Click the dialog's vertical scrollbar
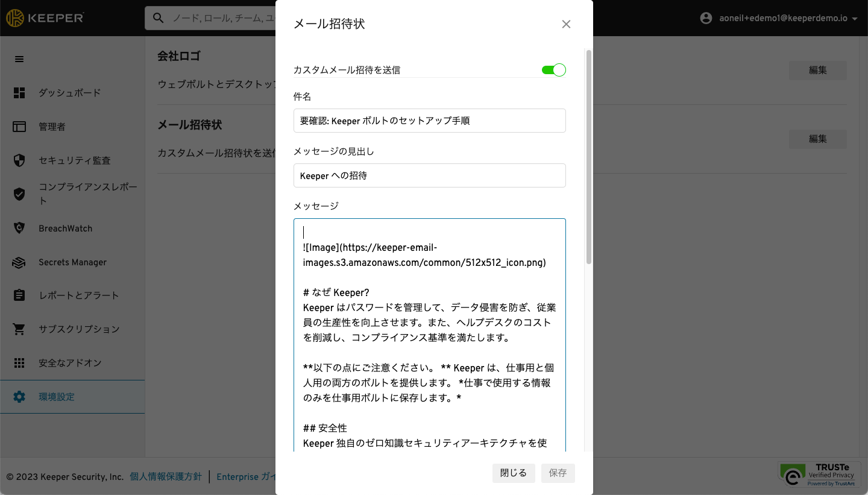Viewport: 868px width, 495px height. [589, 157]
